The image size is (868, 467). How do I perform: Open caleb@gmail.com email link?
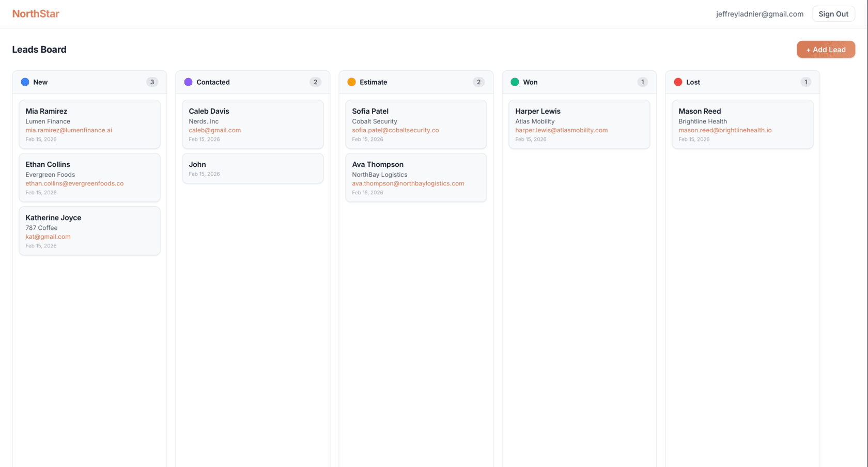pyautogui.click(x=214, y=130)
